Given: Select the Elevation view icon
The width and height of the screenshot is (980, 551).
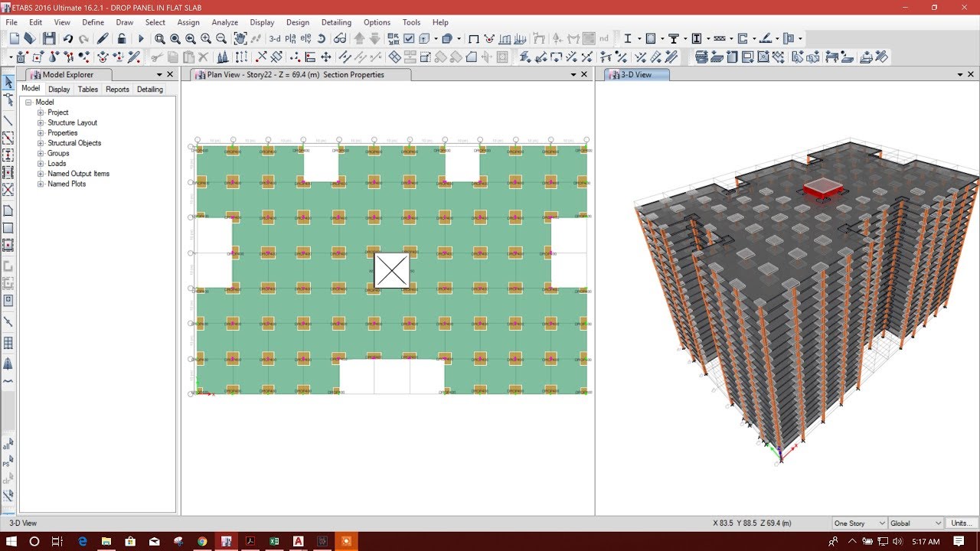Looking at the screenshot, I should click(305, 38).
